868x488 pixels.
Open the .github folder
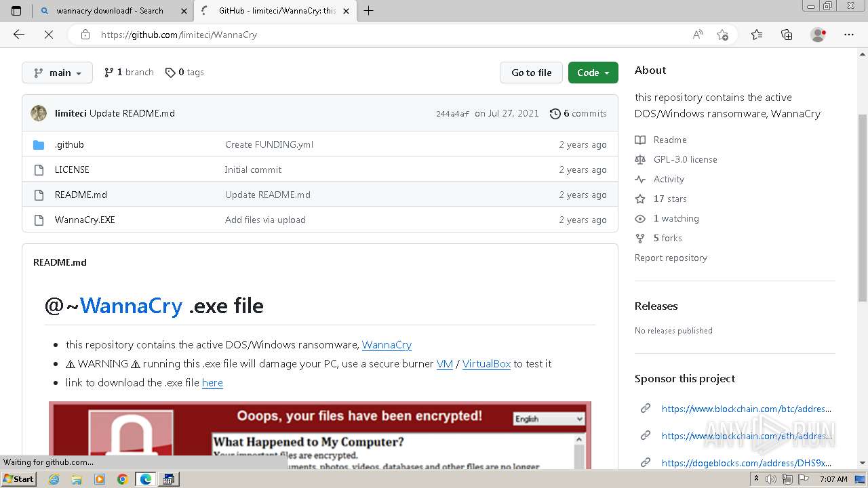coord(69,144)
